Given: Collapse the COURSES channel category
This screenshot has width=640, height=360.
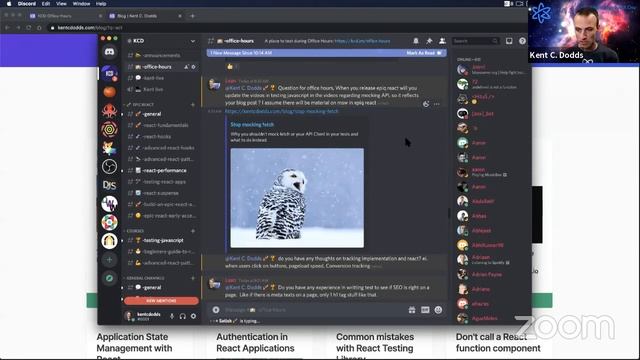Looking at the screenshot, I should (135, 231).
